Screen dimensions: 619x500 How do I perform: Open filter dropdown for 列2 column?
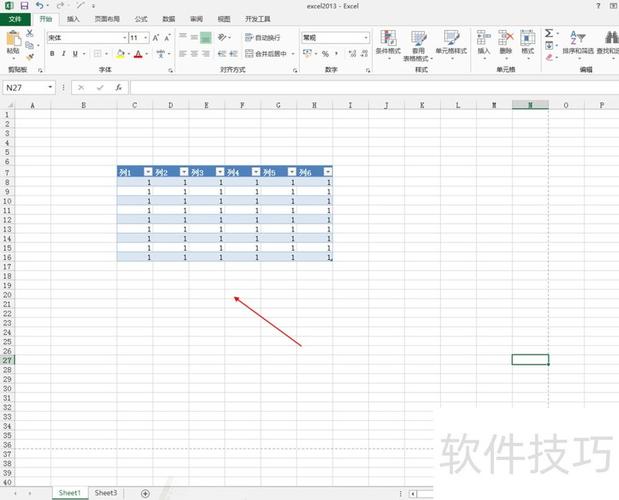[x=184, y=172]
